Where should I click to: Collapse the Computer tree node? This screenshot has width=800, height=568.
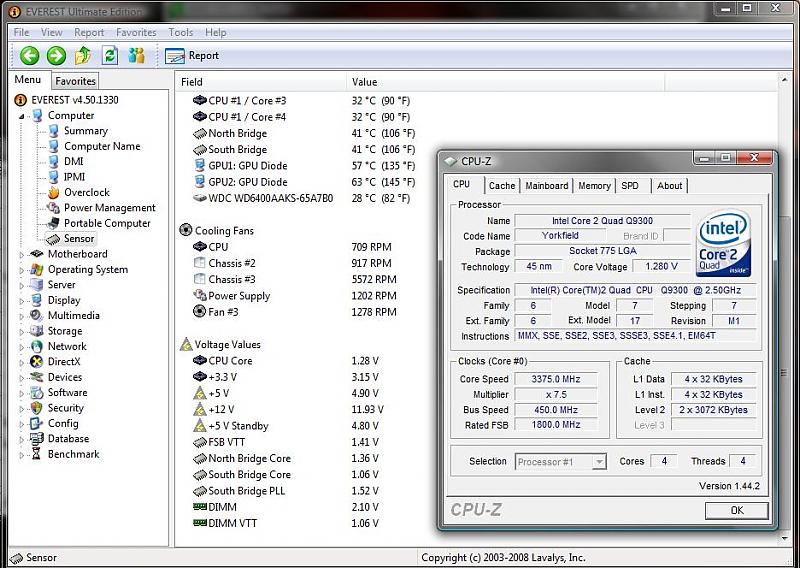coord(22,116)
